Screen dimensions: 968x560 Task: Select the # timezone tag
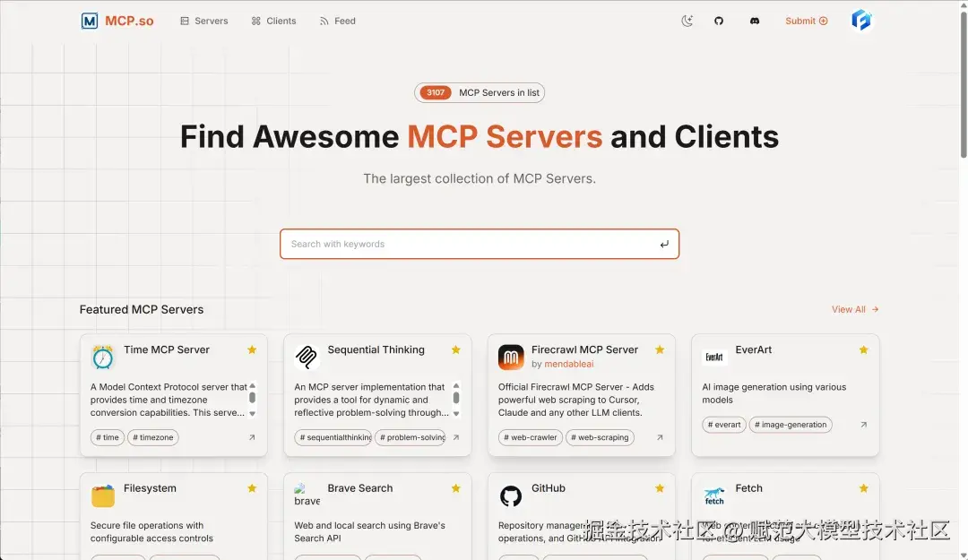pos(153,437)
